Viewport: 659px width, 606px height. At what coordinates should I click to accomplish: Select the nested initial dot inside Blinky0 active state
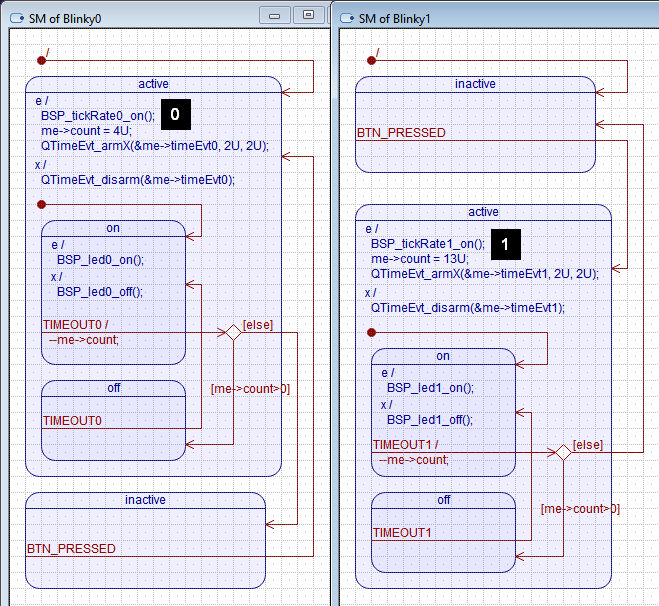click(41, 204)
